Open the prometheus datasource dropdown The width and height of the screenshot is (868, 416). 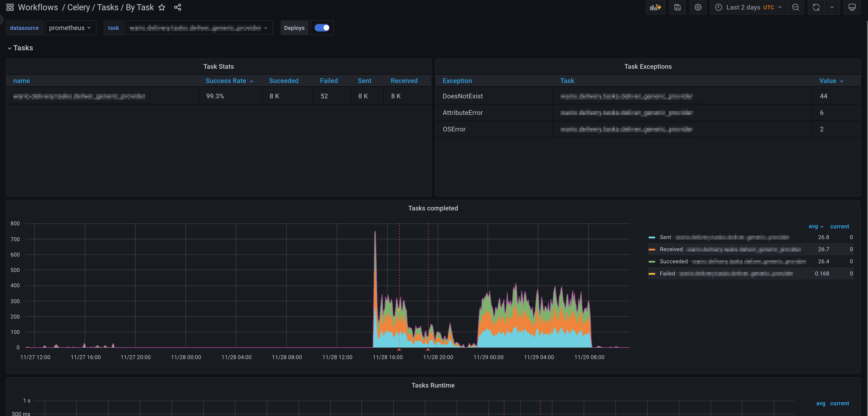click(x=70, y=28)
